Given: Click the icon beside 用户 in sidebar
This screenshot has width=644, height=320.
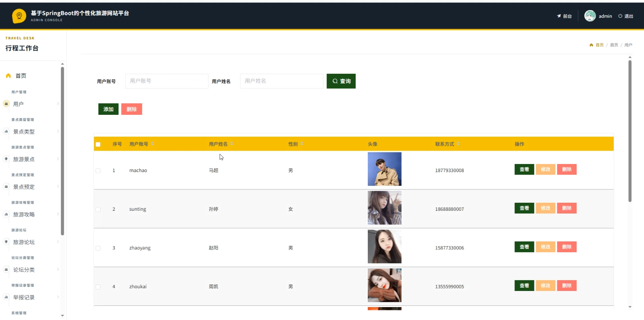Looking at the screenshot, I should [x=6, y=104].
